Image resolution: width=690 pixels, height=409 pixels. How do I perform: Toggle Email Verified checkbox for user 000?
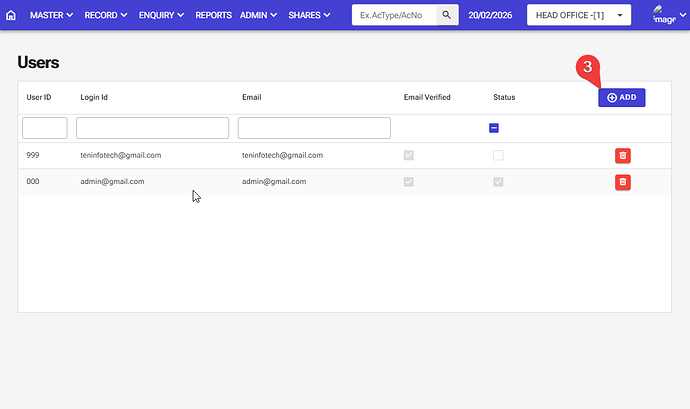pos(408,182)
